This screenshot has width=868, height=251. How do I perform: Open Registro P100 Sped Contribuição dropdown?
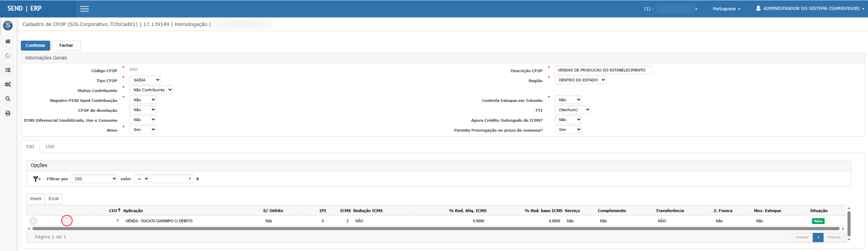(143, 100)
